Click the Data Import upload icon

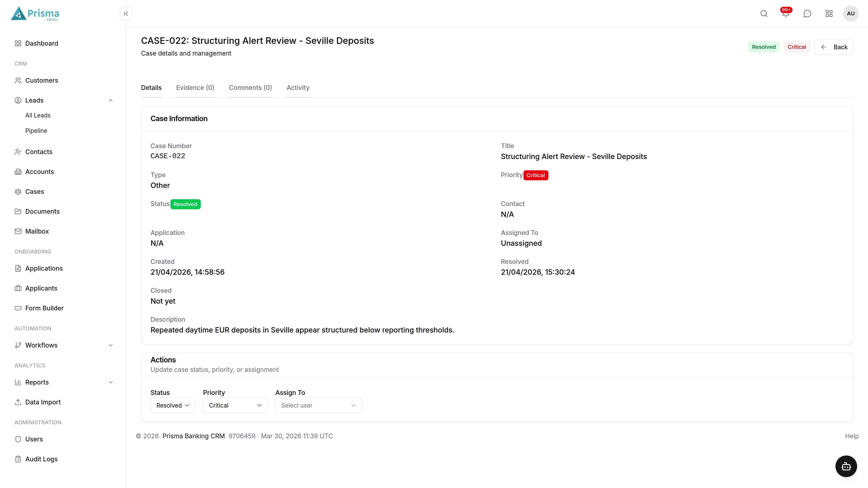click(18, 402)
